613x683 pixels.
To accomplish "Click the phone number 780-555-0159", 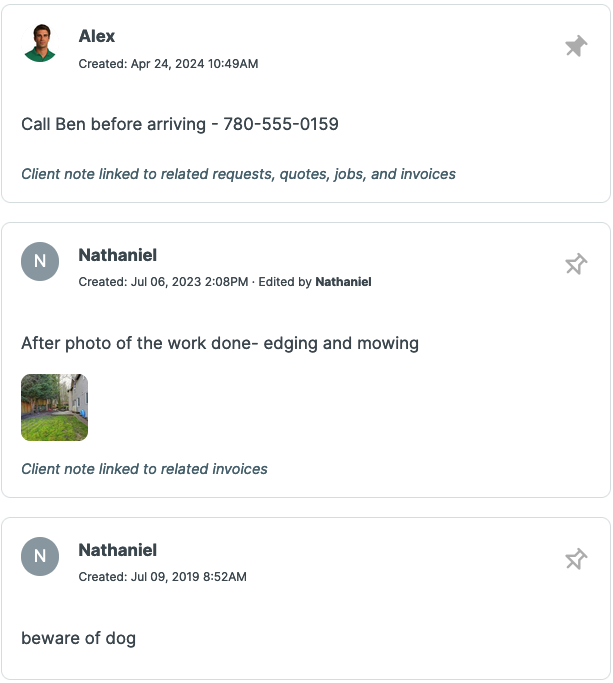I will coord(281,125).
